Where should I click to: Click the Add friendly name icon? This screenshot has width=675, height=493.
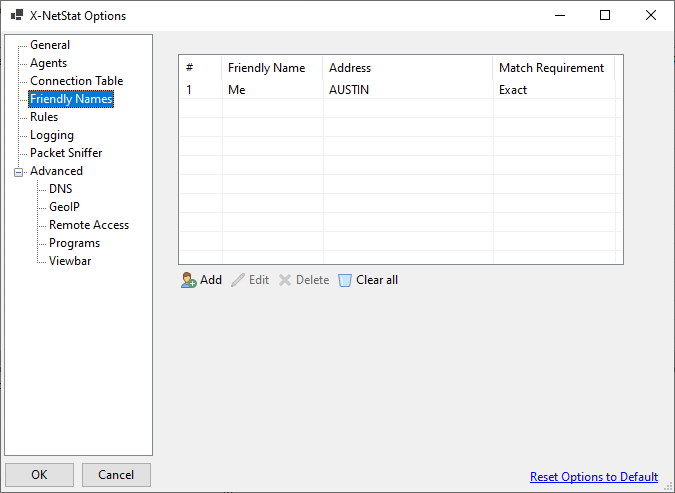[189, 280]
